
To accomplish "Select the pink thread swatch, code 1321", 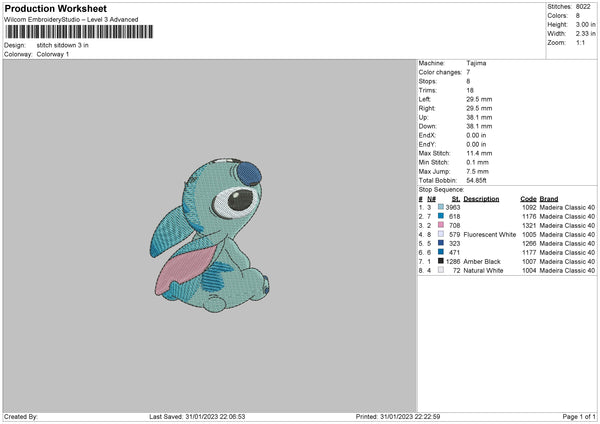I will tap(441, 225).
